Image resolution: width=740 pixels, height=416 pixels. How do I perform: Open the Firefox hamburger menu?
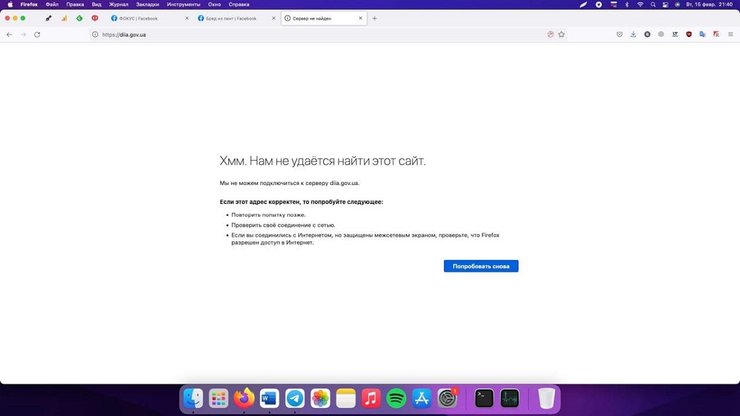click(x=730, y=34)
